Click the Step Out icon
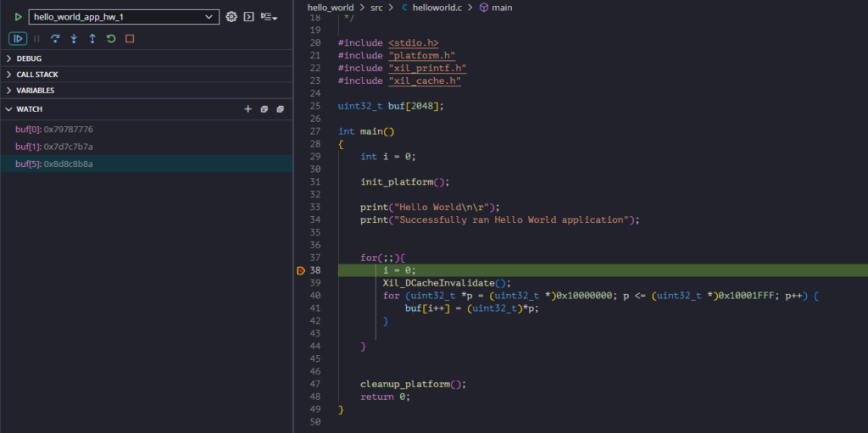 [x=92, y=38]
